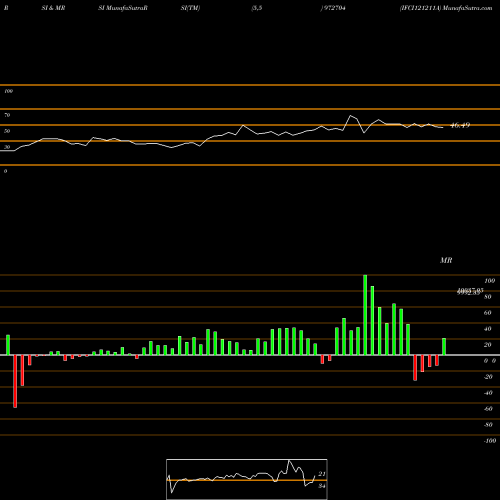Click the -100 label on MR axis
This screenshot has width=500, height=500.
point(489,441)
